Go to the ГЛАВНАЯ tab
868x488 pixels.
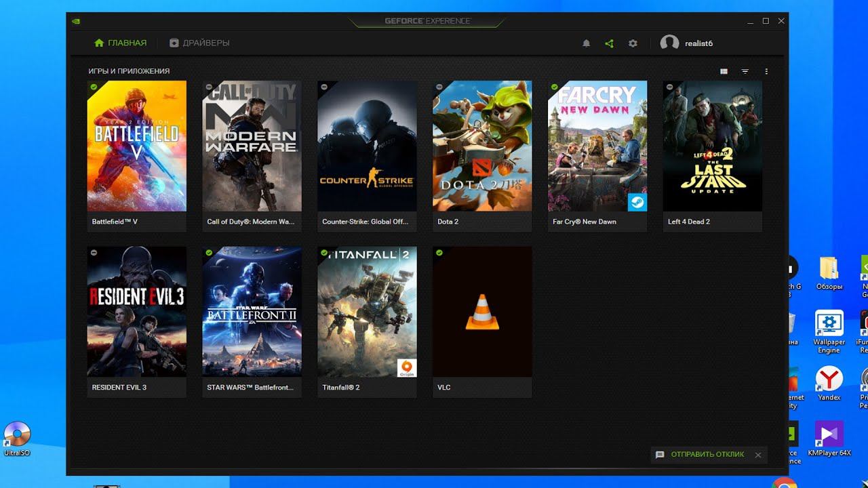coord(120,43)
